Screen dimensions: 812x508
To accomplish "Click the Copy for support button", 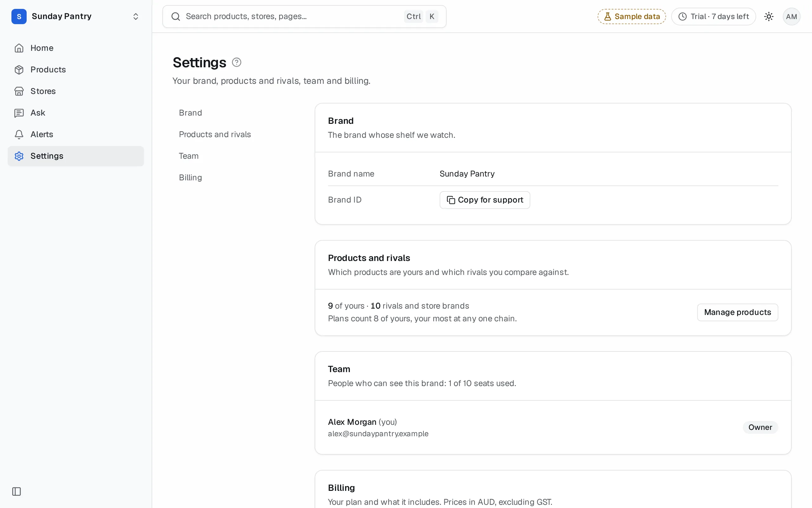I will [485, 200].
